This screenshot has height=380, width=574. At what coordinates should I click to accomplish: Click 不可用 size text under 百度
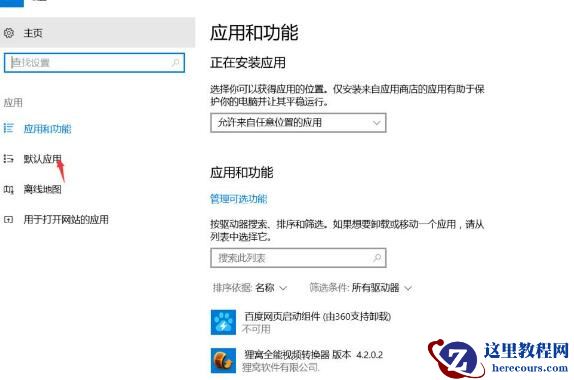click(256, 329)
